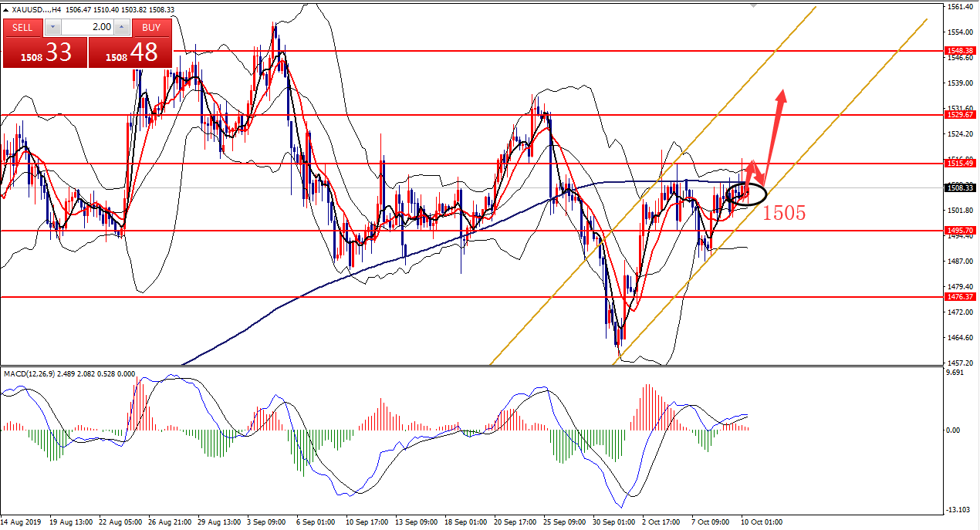Click the 1487.00 price scale value

(961, 261)
